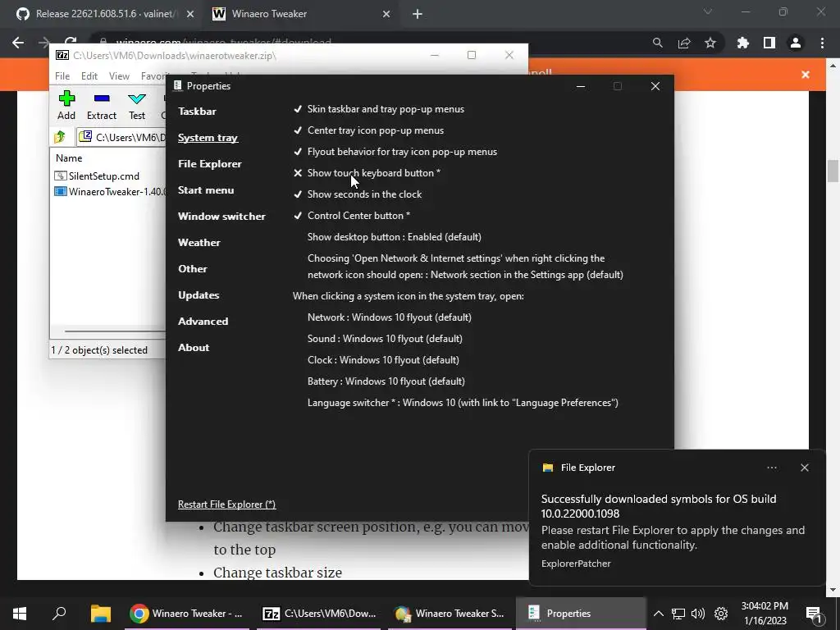Image resolution: width=840 pixels, height=630 pixels.
Task: Open File Explorer from taskbar
Action: point(101,614)
